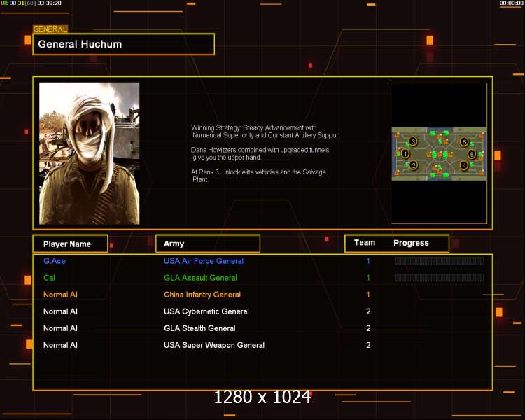Click start position 2 marker on minimap

(414, 165)
